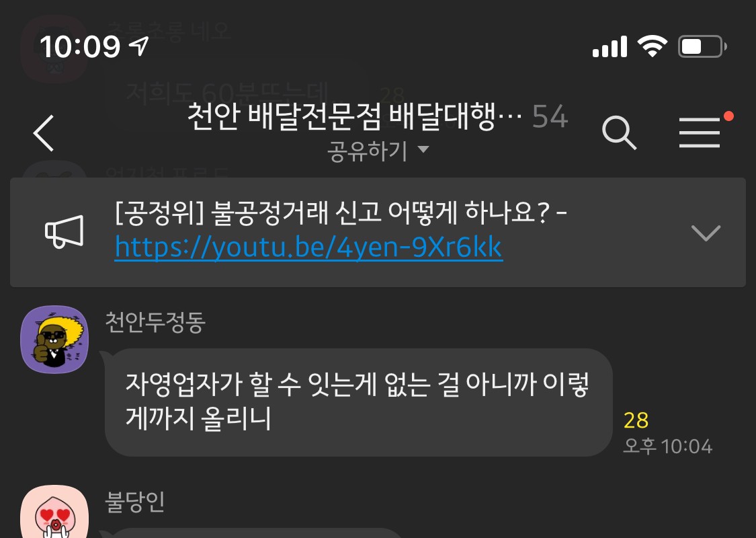
Task: Open the hamburger menu icon
Action: 700,132
